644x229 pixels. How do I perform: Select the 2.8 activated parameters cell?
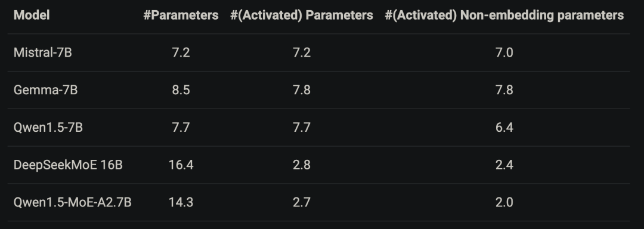pyautogui.click(x=302, y=165)
